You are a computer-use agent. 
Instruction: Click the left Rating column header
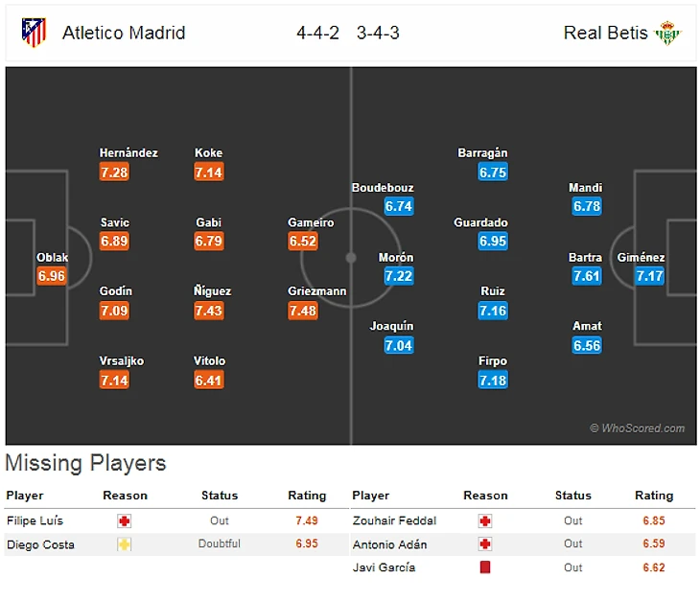click(x=307, y=496)
